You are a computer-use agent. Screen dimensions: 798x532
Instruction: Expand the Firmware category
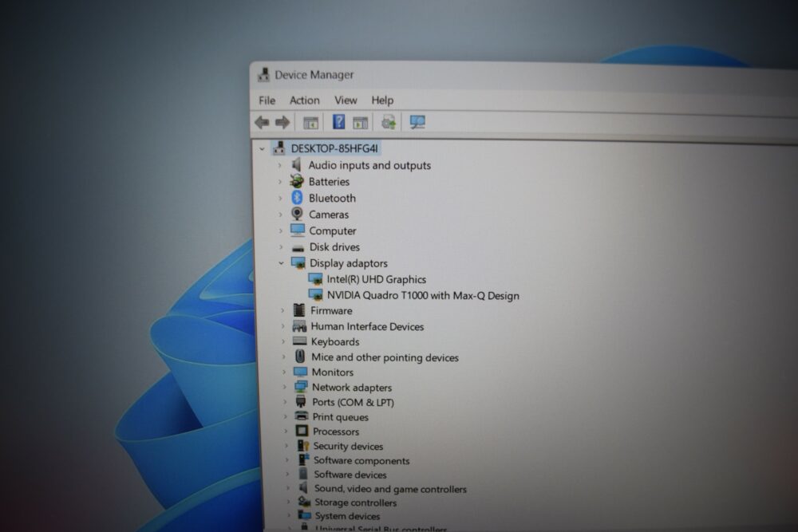[x=282, y=310]
